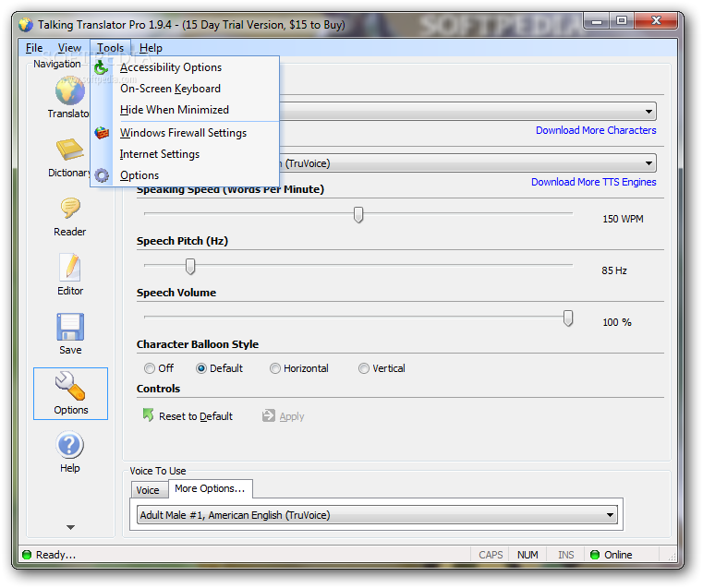Choose Accessibility Options from Tools menu
Viewport: 703px width, 588px height.
[x=185, y=67]
